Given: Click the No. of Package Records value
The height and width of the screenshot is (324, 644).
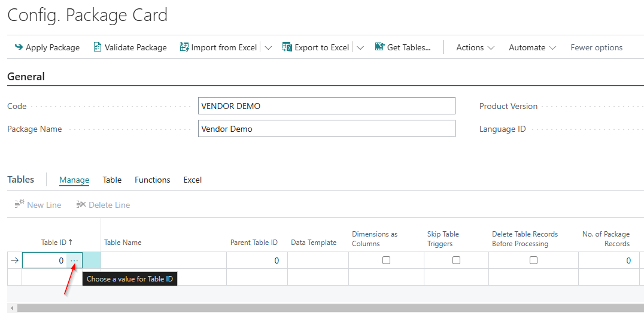Looking at the screenshot, I should [x=628, y=261].
